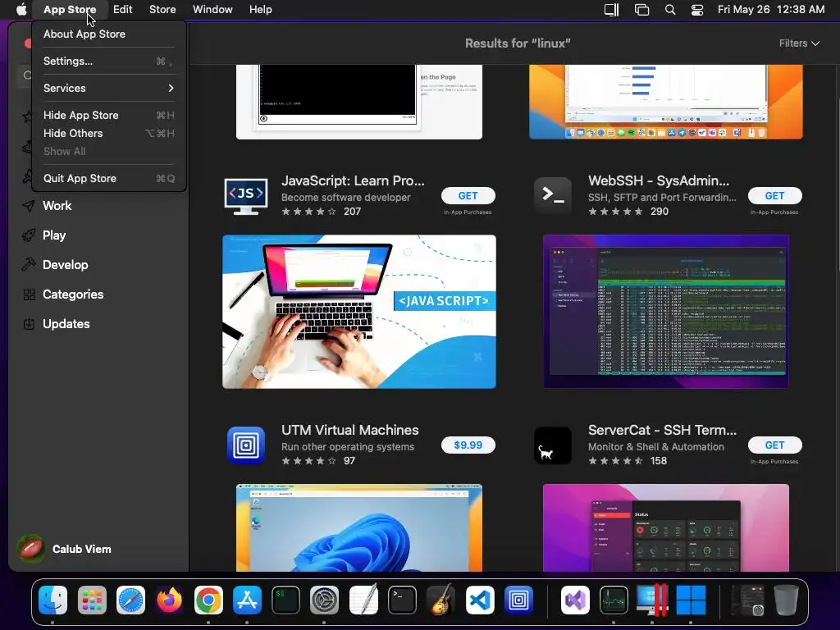This screenshot has width=840, height=630.
Task: Open the WebSSH terminal prompt icon
Action: point(553,195)
